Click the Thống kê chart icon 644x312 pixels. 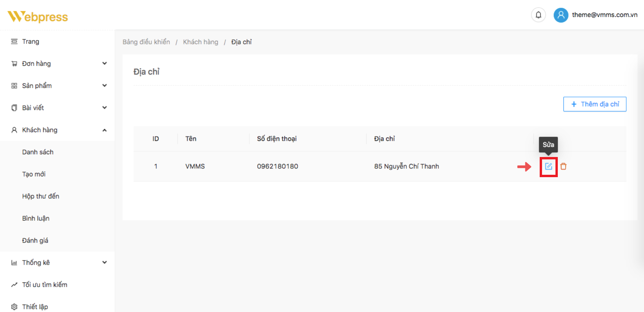14,263
